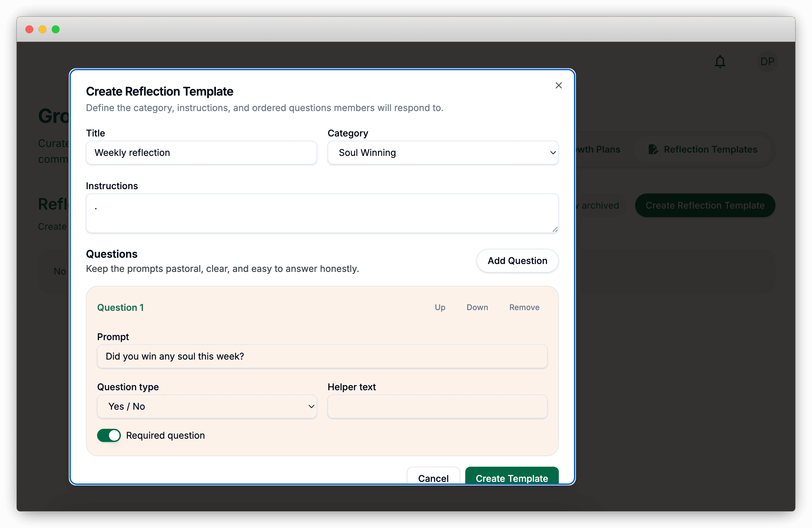
Task: Click the Add Question button
Action: point(517,261)
